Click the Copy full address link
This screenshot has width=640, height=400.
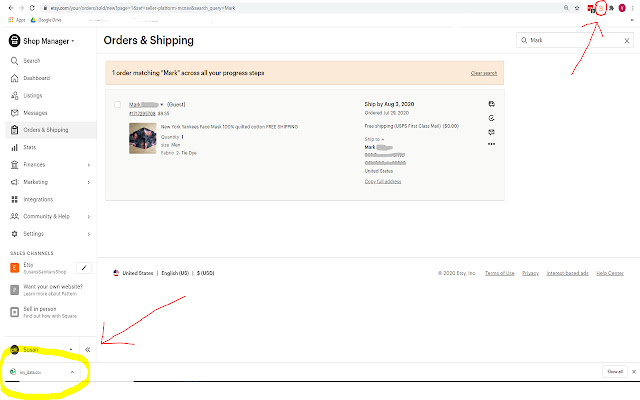point(384,181)
